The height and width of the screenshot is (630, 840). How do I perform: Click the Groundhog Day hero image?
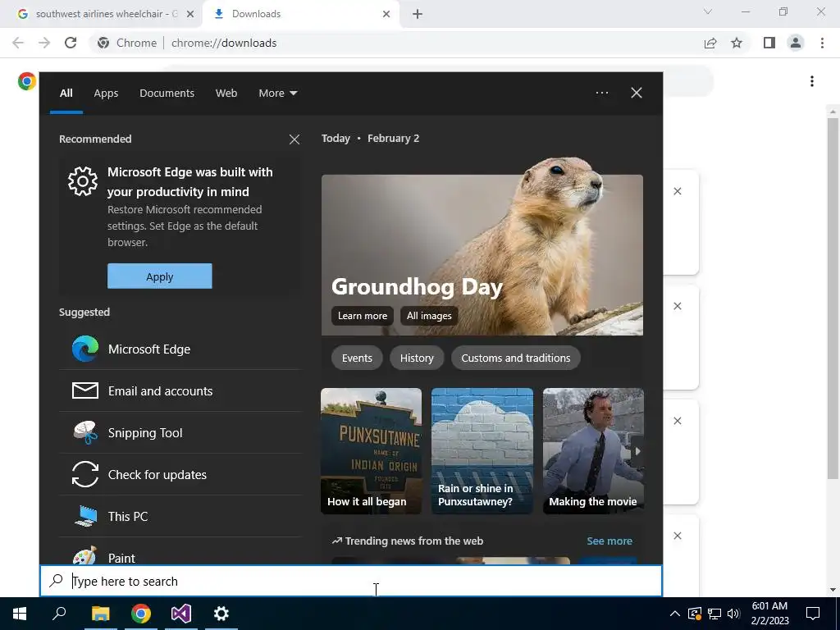click(x=482, y=246)
